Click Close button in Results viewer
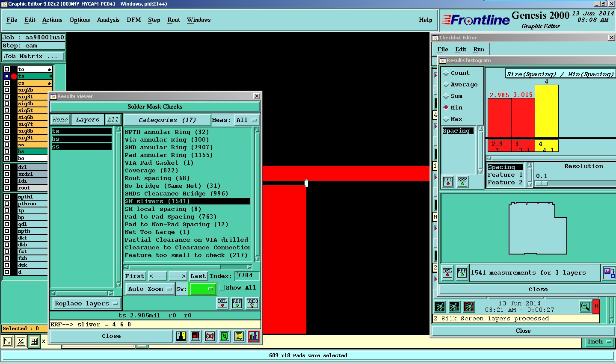The image size is (616, 364). click(111, 336)
